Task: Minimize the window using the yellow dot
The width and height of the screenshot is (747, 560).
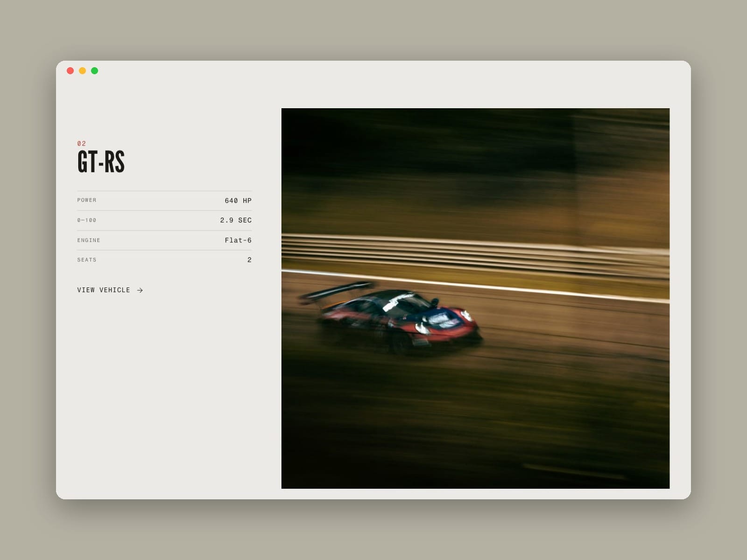Action: (x=83, y=71)
